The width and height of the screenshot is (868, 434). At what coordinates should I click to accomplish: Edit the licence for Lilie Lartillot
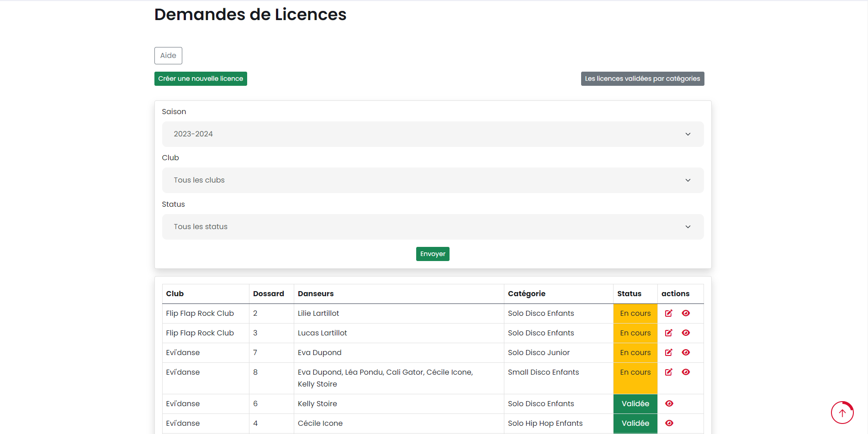pos(668,314)
